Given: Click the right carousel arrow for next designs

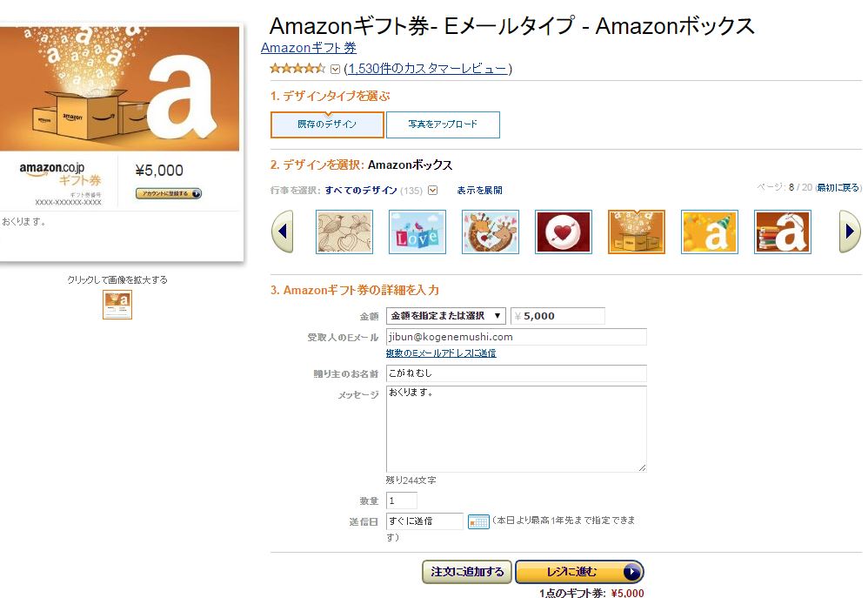Looking at the screenshot, I should tap(850, 232).
